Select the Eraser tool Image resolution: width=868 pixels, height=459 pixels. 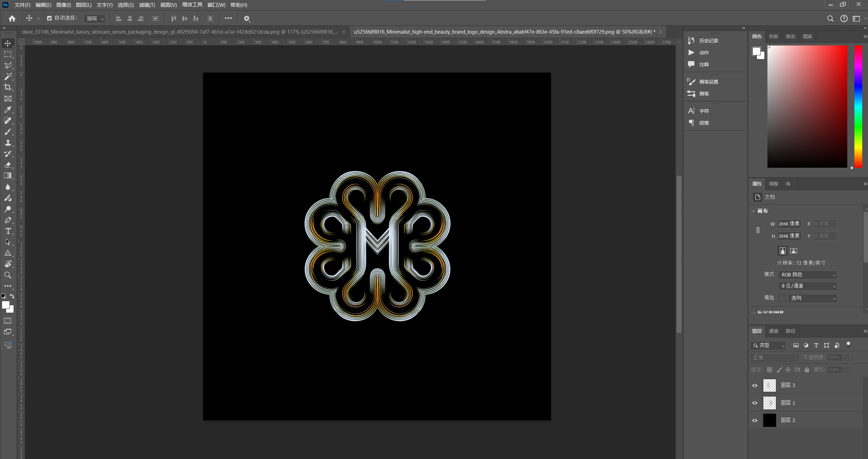pyautogui.click(x=8, y=165)
